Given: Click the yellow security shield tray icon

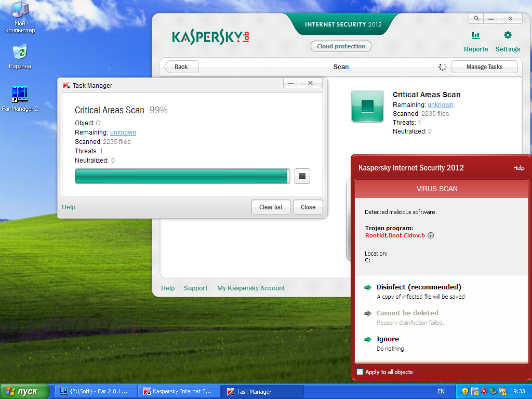Looking at the screenshot, I should point(465,391).
